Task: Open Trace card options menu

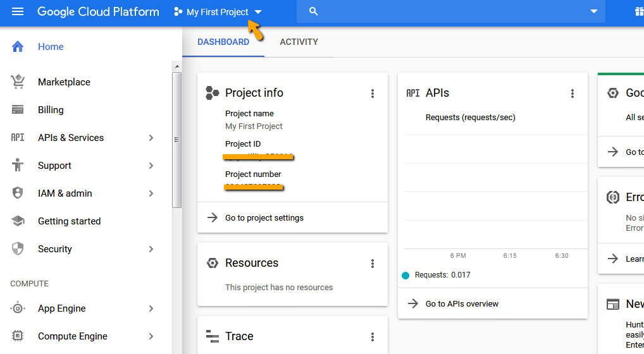Action: pos(373,337)
